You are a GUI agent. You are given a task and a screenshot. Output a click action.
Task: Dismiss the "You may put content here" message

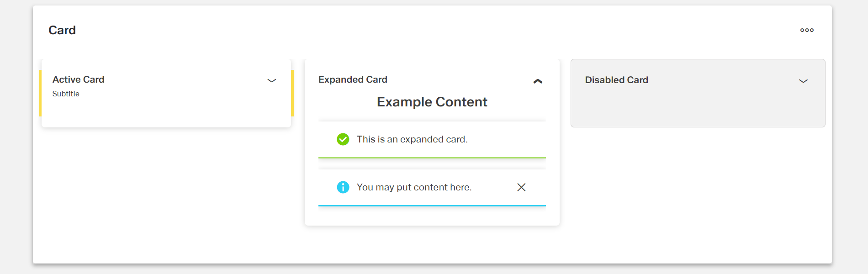(521, 187)
